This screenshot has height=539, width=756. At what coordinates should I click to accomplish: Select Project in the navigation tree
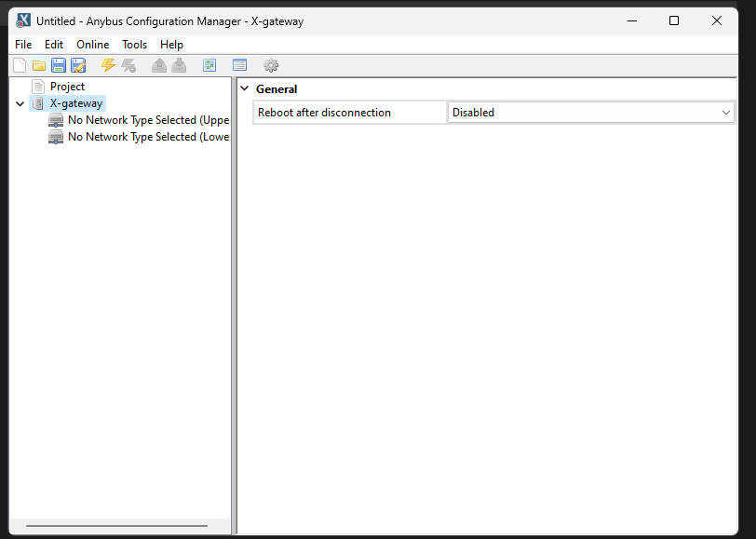coord(67,87)
